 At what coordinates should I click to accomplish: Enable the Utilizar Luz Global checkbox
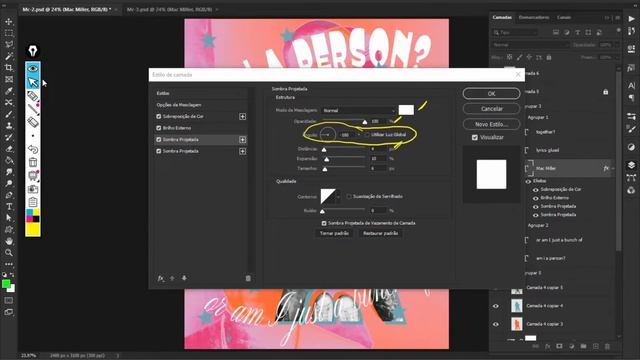367,134
